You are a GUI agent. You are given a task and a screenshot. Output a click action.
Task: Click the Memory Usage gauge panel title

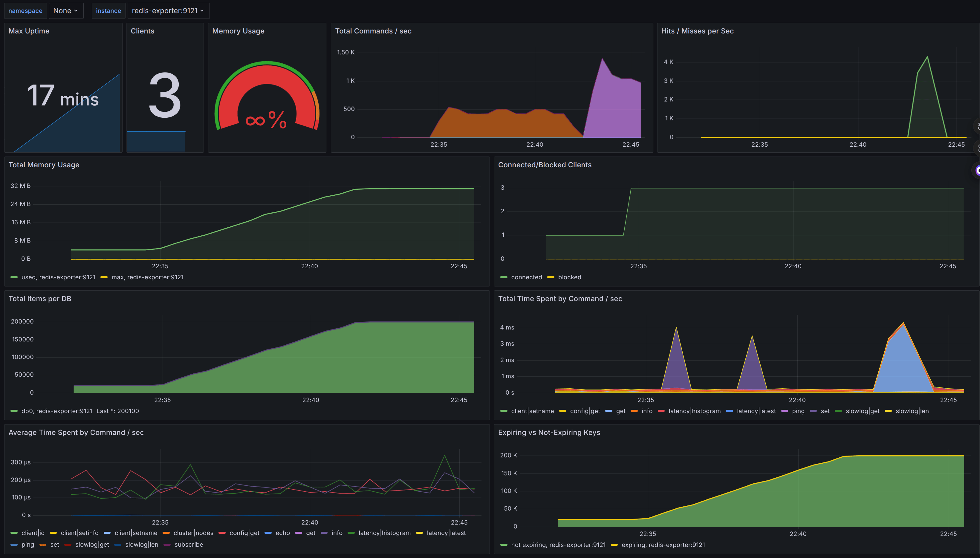click(238, 31)
